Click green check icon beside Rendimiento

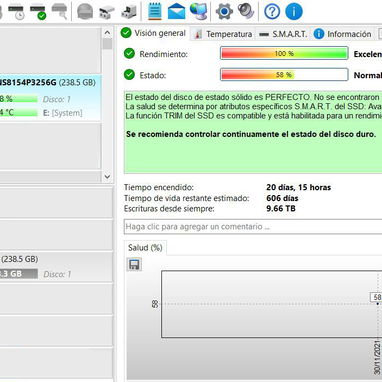pos(129,53)
